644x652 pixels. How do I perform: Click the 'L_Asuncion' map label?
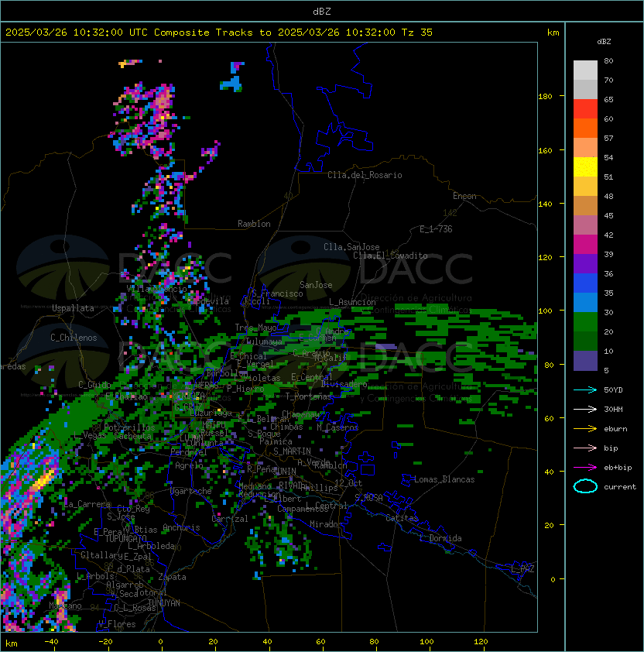[352, 302]
